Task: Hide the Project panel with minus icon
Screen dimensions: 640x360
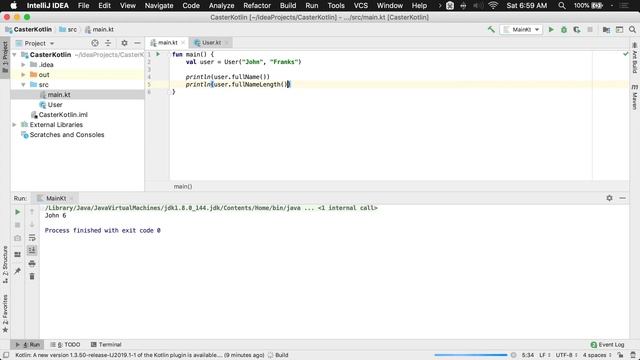Action: click(x=138, y=43)
